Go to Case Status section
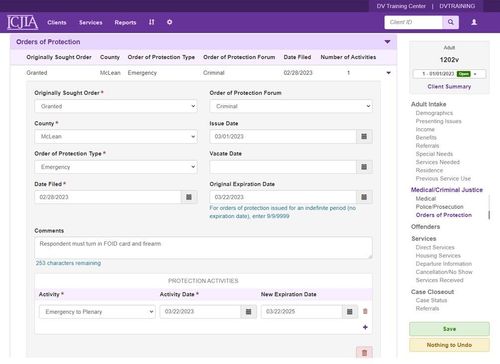The width and height of the screenshot is (500, 364). pyautogui.click(x=431, y=300)
